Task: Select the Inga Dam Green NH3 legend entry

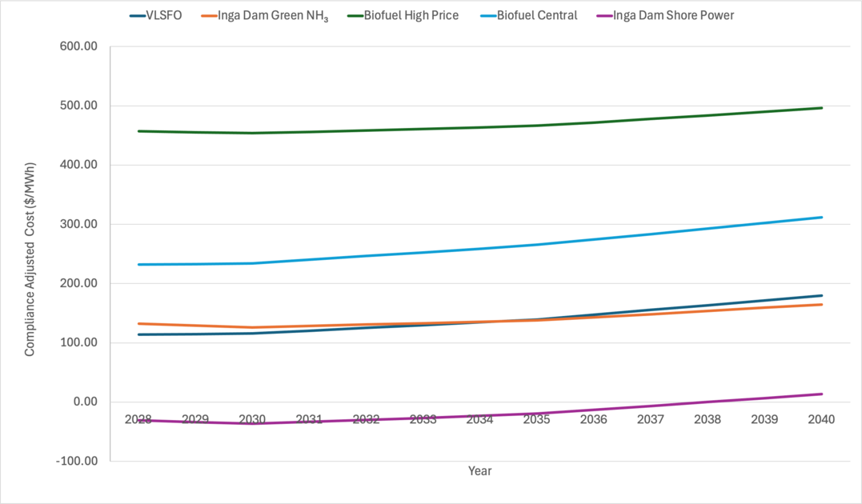Action: [x=264, y=16]
